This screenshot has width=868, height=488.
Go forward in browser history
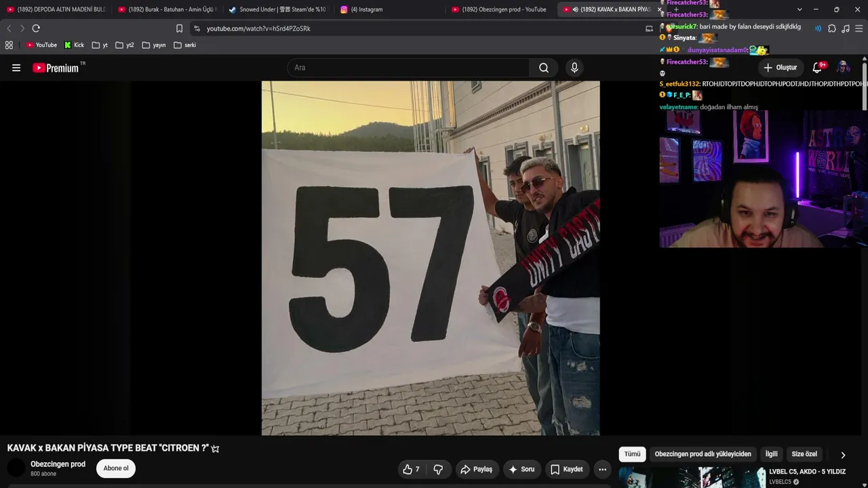22,28
